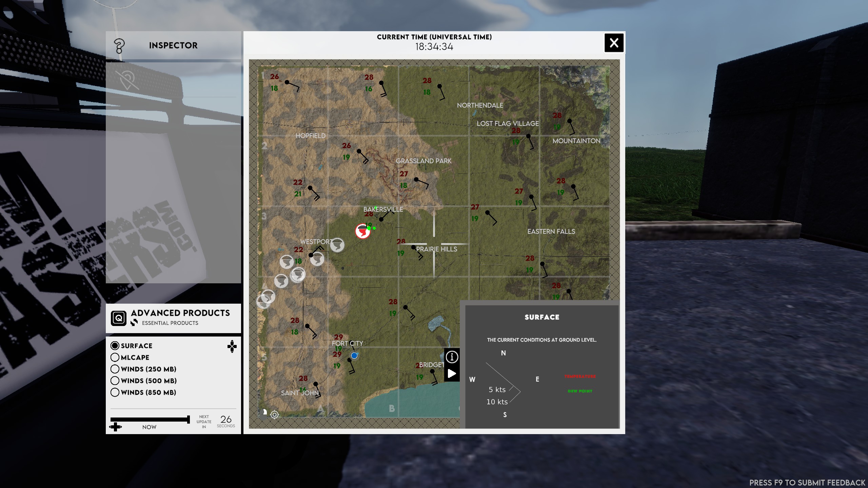Select the MLCAPE radio option
Screen dimensions: 868x488
(x=115, y=357)
